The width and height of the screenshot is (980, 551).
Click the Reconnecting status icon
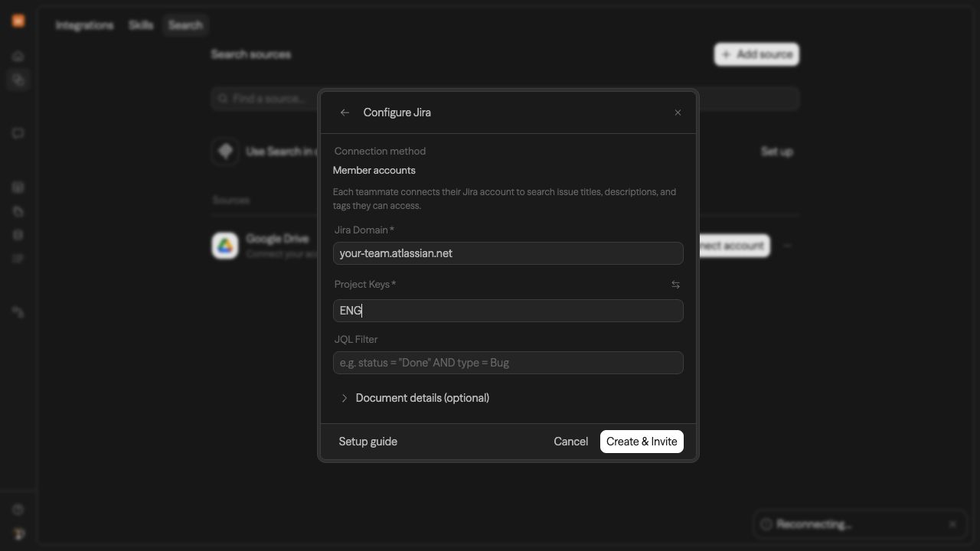(766, 524)
